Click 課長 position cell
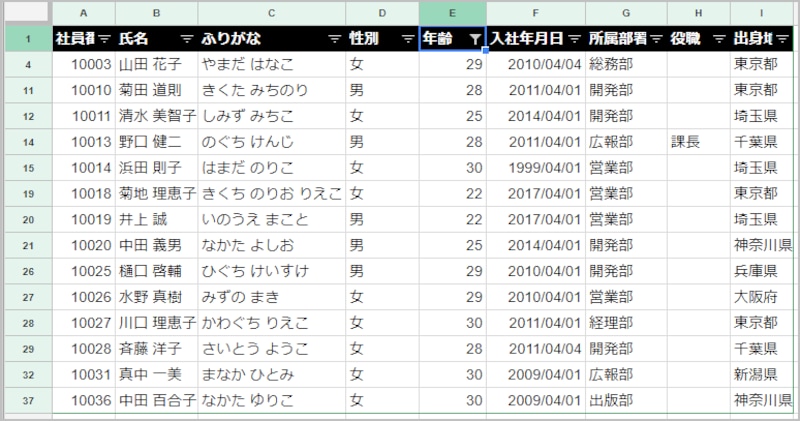 click(698, 142)
